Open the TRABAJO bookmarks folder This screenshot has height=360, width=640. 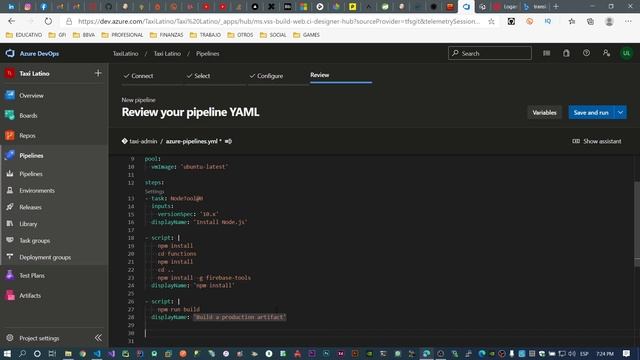point(205,35)
